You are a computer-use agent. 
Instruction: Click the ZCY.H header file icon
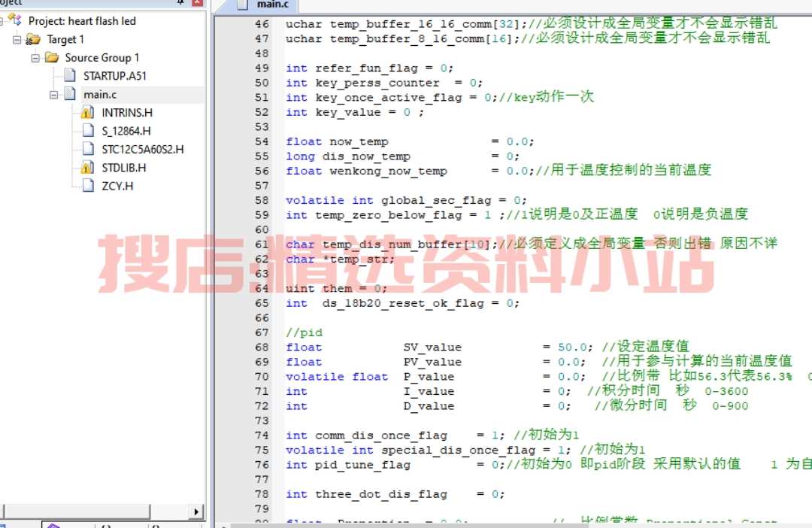[x=88, y=186]
